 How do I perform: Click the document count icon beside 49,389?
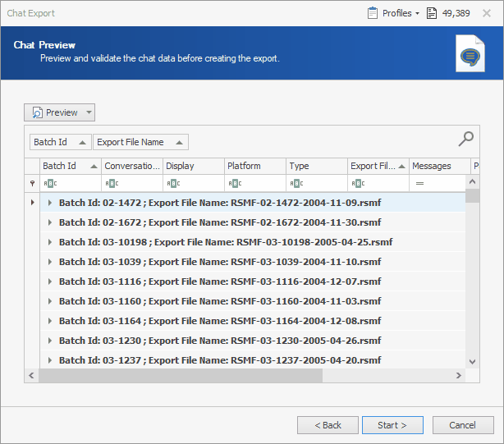432,13
